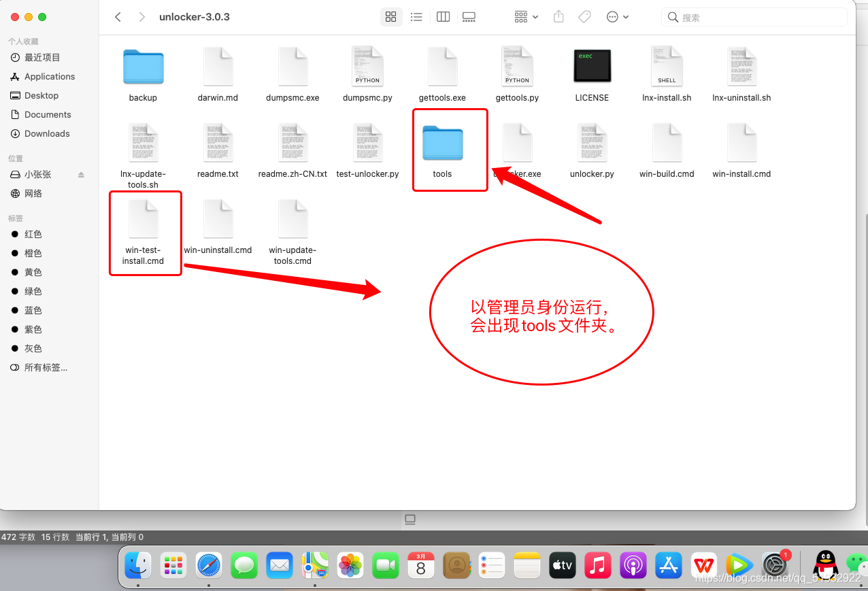The height and width of the screenshot is (591, 868).
Task: Select the test-unlocker.py file
Action: (367, 143)
